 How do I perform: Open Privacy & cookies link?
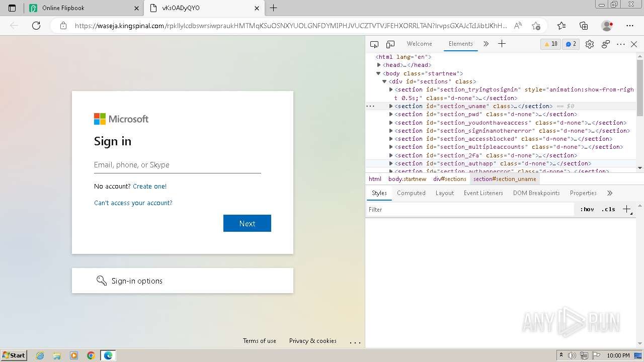point(313,340)
